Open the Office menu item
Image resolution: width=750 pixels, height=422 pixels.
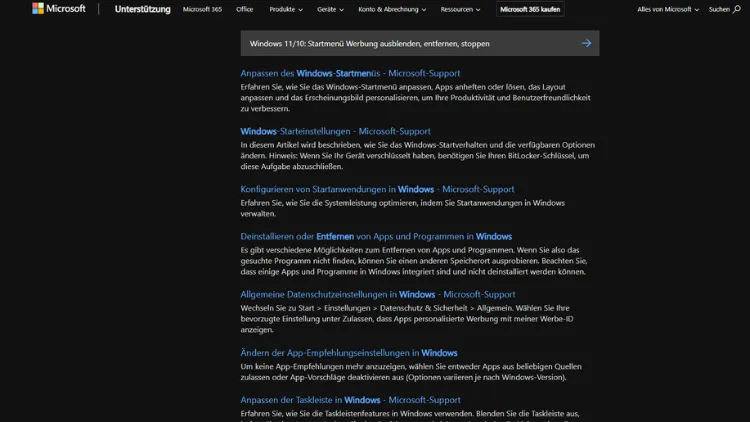244,9
